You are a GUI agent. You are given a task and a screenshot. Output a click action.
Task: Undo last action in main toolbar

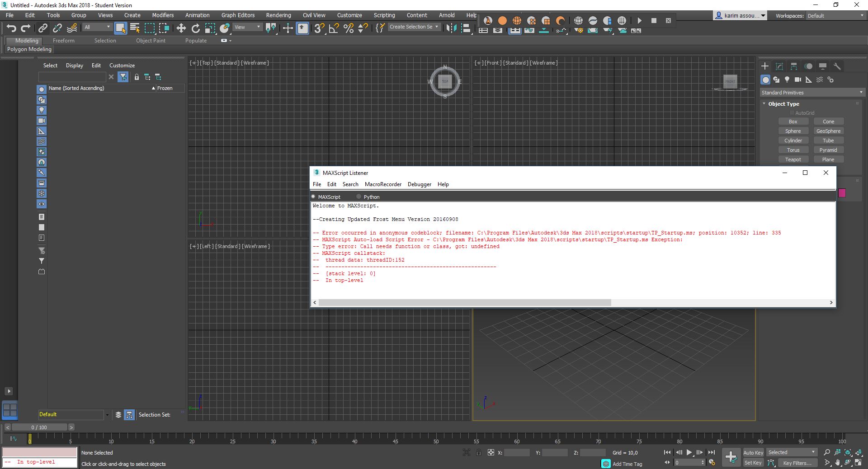(11, 28)
